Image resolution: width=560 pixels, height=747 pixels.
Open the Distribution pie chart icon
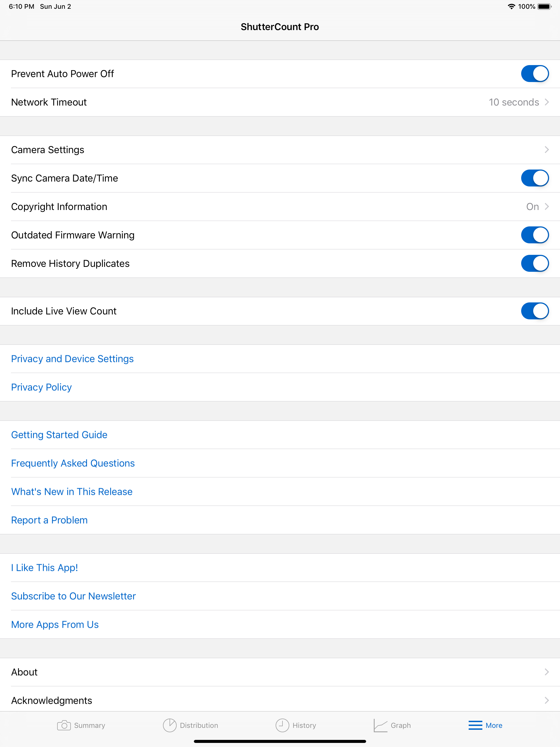coord(170,725)
